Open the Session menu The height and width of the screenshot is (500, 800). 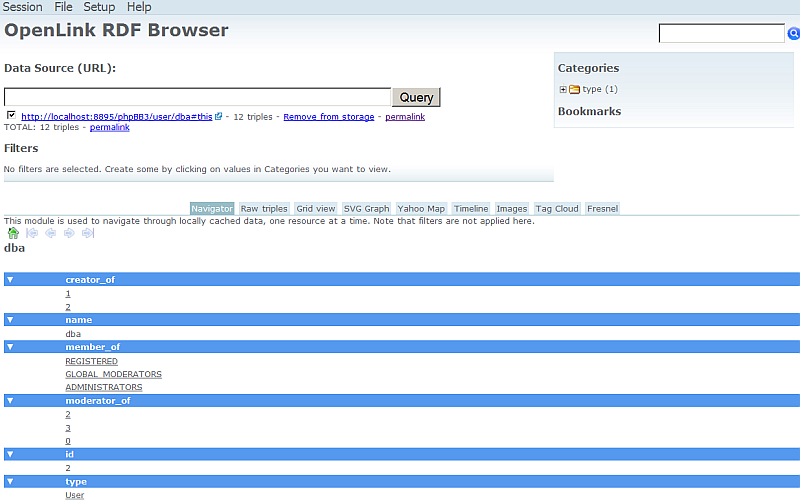point(23,7)
